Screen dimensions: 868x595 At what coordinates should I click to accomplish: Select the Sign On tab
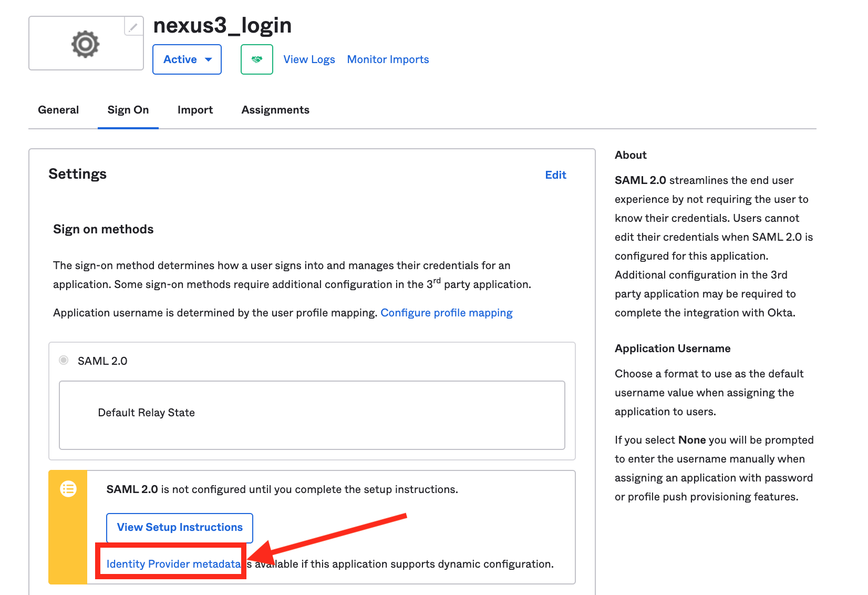(x=128, y=110)
